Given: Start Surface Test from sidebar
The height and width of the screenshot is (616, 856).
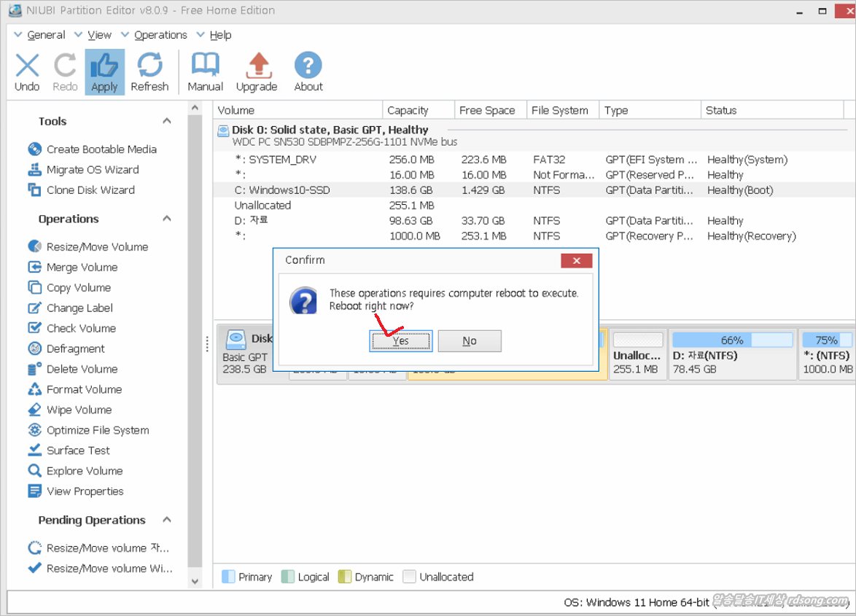Looking at the screenshot, I should (x=78, y=451).
